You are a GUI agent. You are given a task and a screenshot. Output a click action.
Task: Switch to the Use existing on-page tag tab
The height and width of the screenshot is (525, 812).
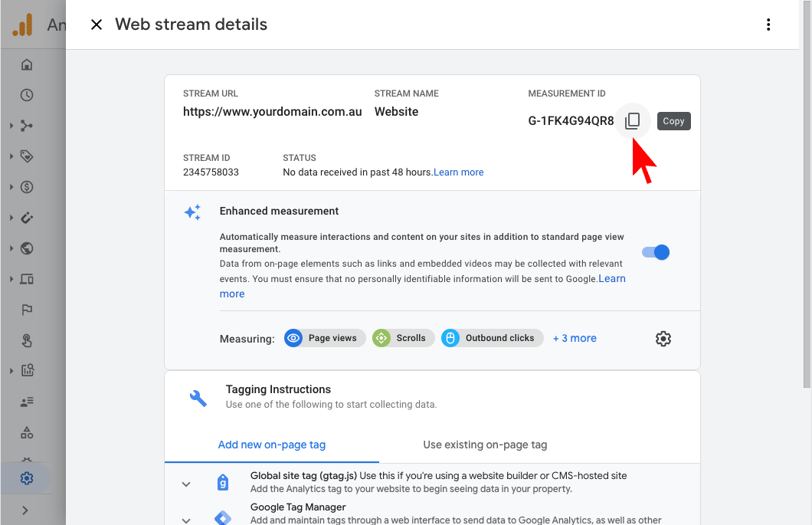(x=485, y=445)
